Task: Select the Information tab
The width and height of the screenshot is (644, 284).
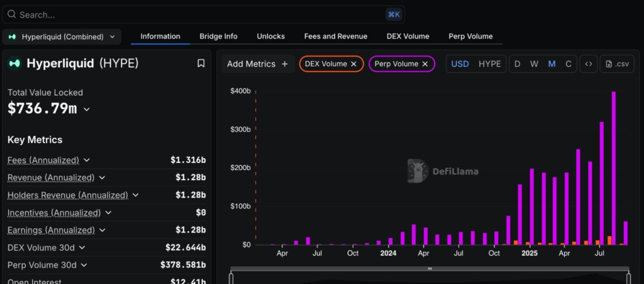Action: 160,36
